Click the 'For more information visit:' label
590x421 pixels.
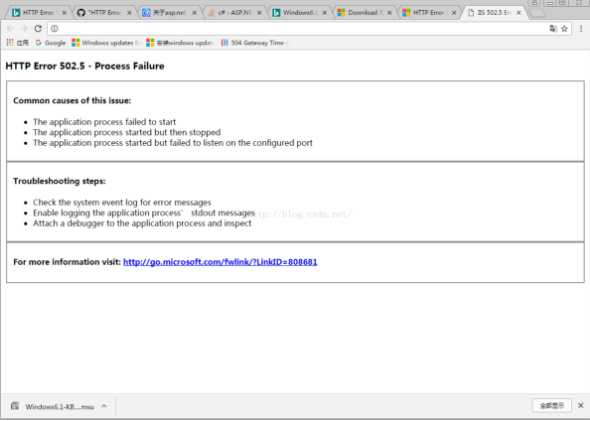(67, 262)
